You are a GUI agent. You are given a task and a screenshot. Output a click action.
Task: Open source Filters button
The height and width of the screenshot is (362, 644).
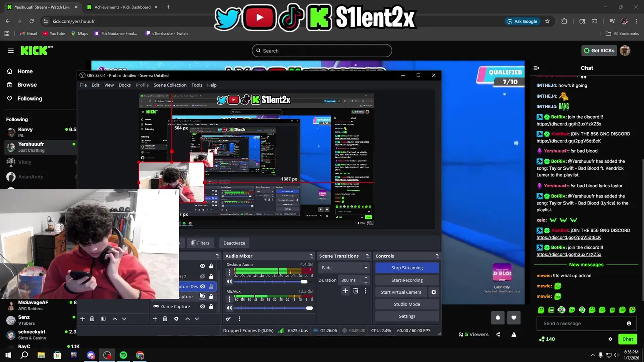[x=200, y=243]
